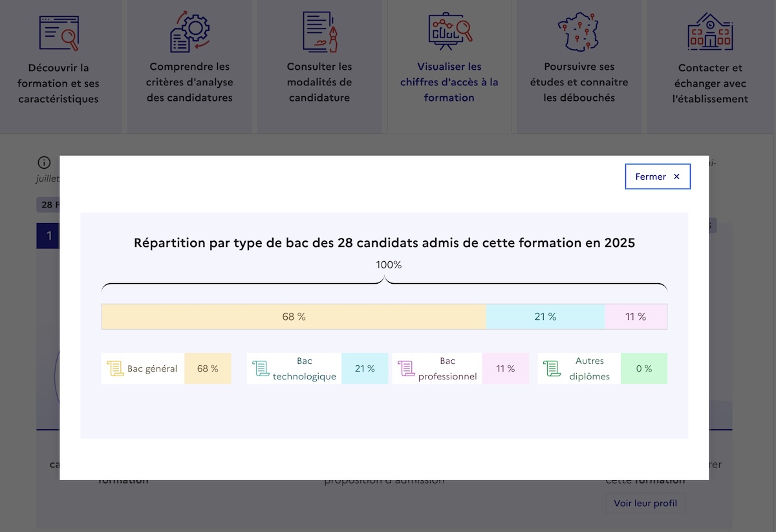Select the 21 % Bac technologique bar segment
The width and height of the screenshot is (776, 532).
click(x=545, y=317)
